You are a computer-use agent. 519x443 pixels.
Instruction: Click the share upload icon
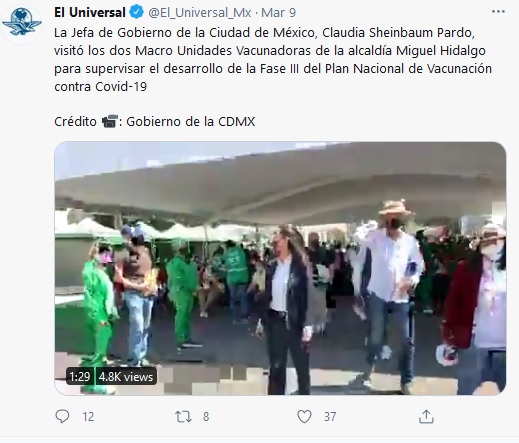426,417
